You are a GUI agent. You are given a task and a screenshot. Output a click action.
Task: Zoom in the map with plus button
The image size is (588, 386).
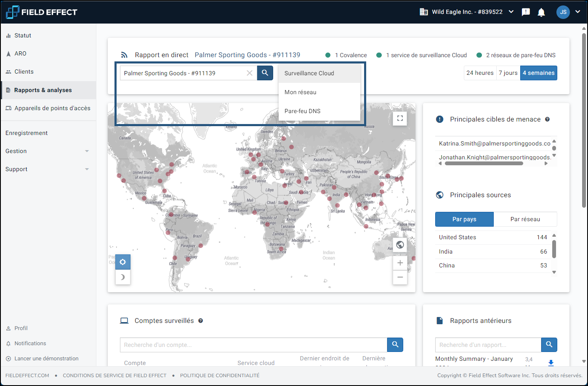[x=400, y=263]
